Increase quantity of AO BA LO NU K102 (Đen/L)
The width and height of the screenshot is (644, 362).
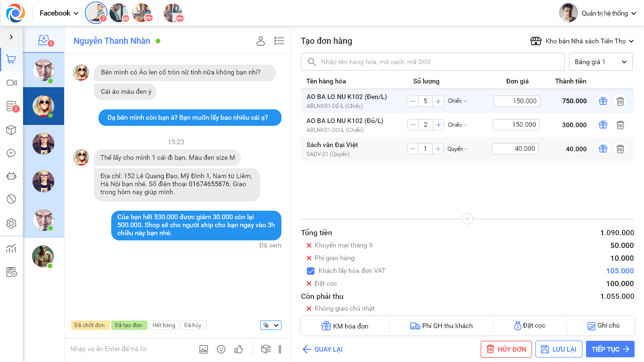[438, 101]
